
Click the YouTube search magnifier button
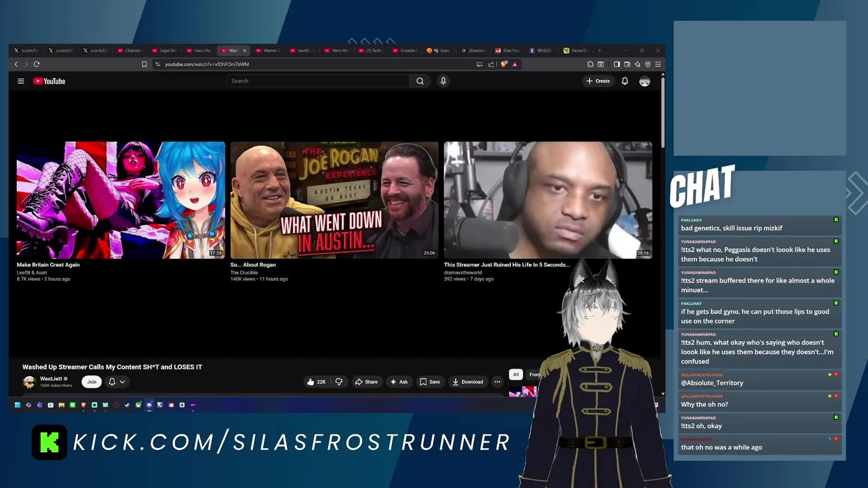pyautogui.click(x=420, y=81)
